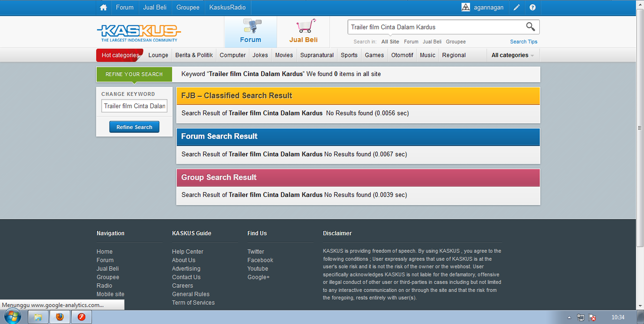Viewport: 644px width, 324px height.
Task: Click the search magnifier icon
Action: pos(530,27)
